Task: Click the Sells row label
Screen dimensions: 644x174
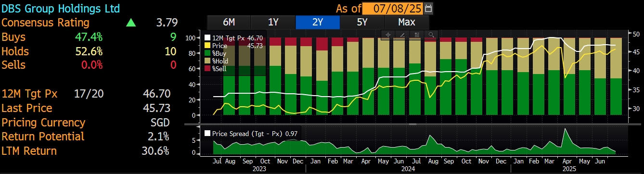Action: pyautogui.click(x=13, y=65)
